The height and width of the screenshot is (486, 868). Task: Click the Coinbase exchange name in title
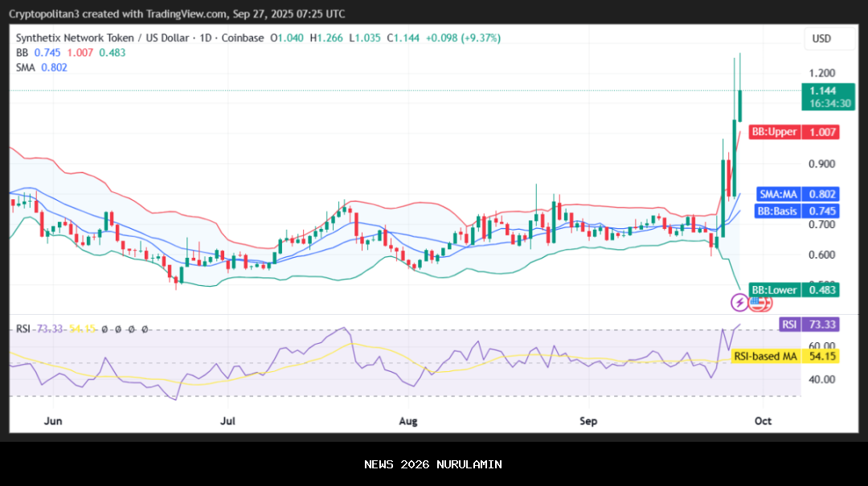click(242, 38)
